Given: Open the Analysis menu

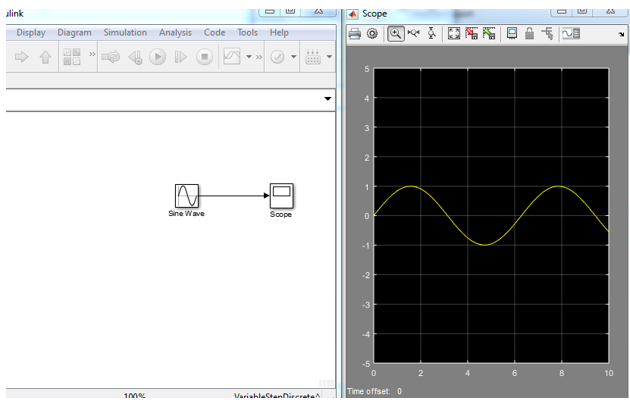Looking at the screenshot, I should 175,33.
